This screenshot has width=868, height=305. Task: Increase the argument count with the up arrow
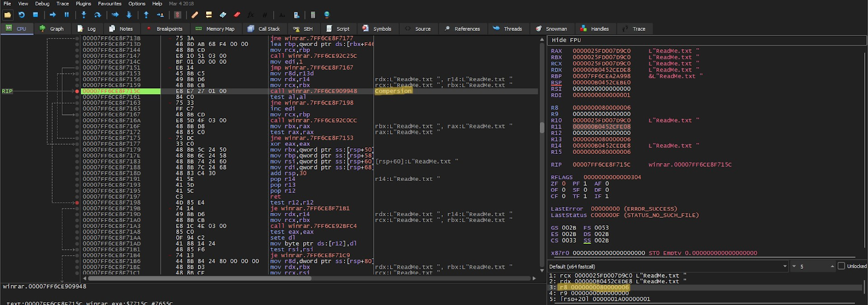click(832, 266)
